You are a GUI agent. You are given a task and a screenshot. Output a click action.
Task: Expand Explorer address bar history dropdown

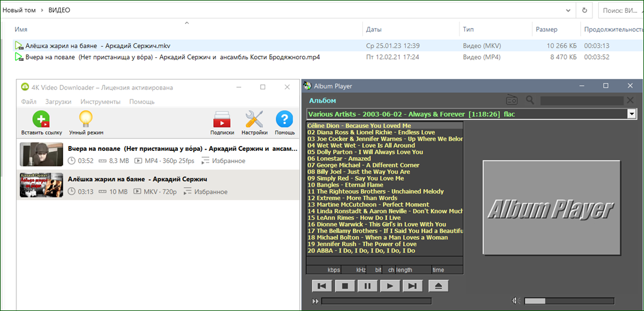(568, 11)
